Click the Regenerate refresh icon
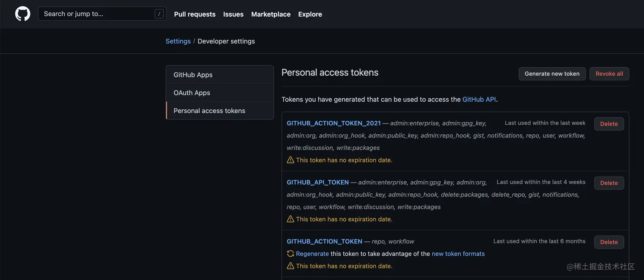Screen dimensions: 644x280 pos(290,254)
